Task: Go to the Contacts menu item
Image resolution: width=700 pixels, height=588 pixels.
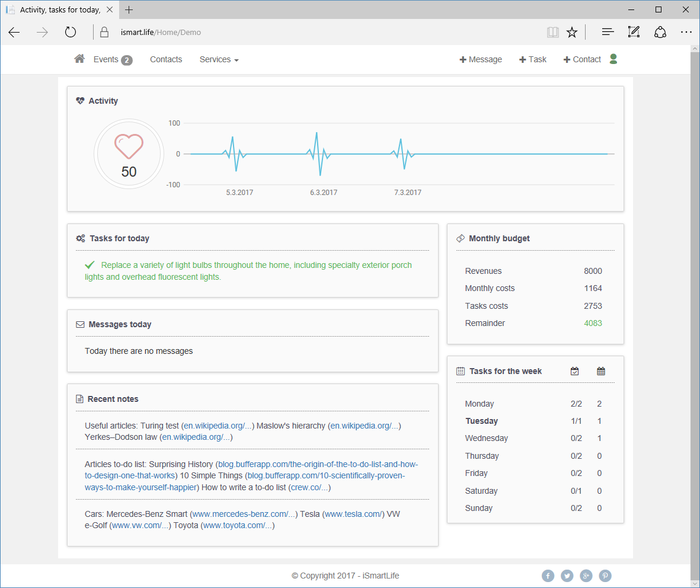Action: pos(166,59)
